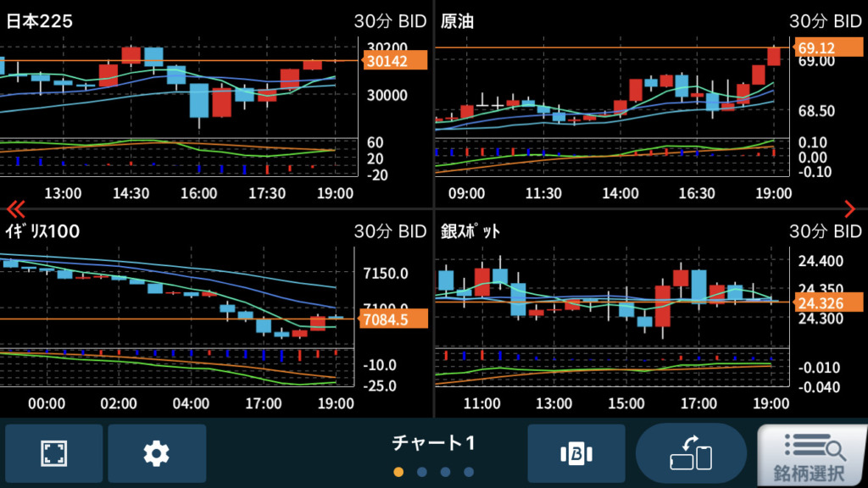The width and height of the screenshot is (868, 488).
Task: Tap -25.0 indicator axis label
Action: click(380, 385)
